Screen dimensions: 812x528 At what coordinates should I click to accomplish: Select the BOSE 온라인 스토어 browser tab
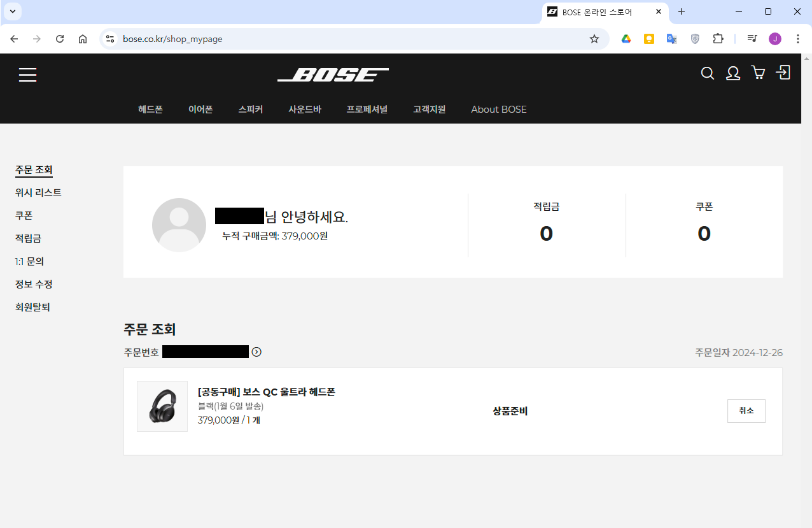click(x=605, y=12)
